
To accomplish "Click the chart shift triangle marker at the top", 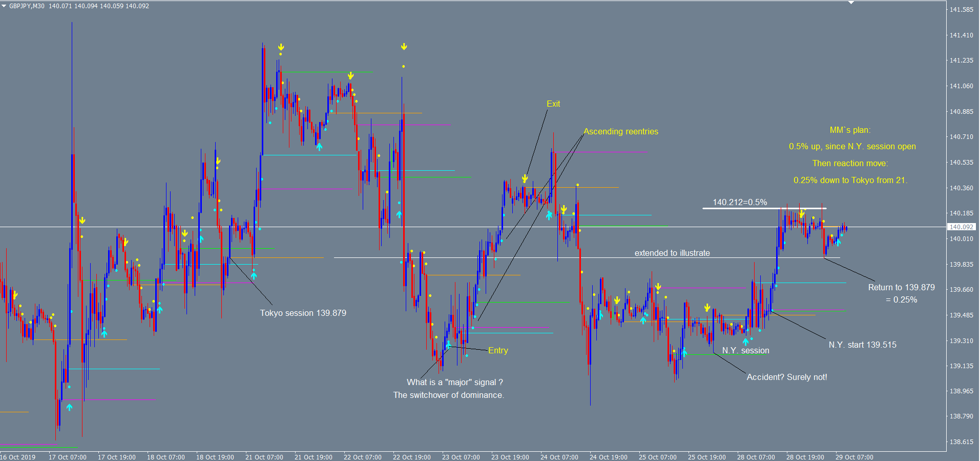I will [x=851, y=3].
